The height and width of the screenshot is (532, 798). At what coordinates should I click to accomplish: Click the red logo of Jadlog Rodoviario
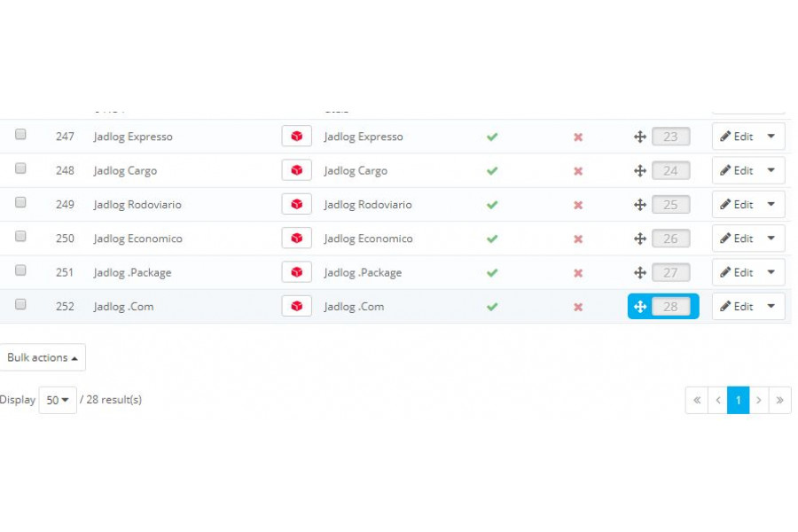pos(297,204)
